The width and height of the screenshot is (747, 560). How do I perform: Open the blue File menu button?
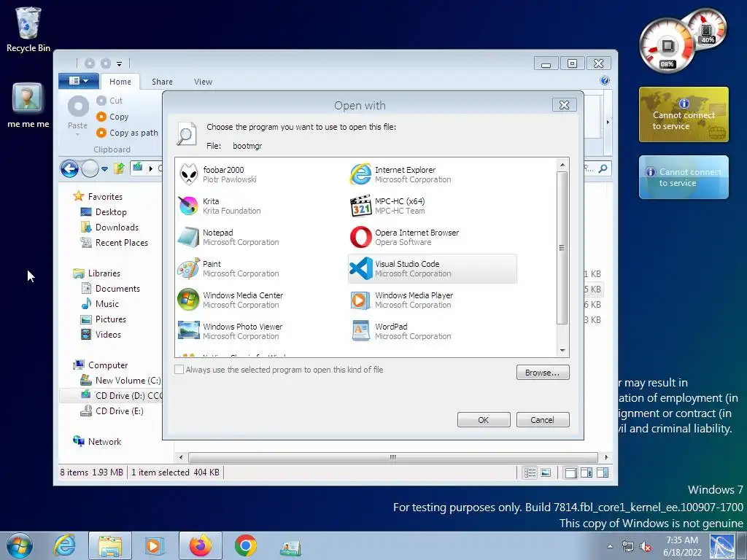pos(79,81)
